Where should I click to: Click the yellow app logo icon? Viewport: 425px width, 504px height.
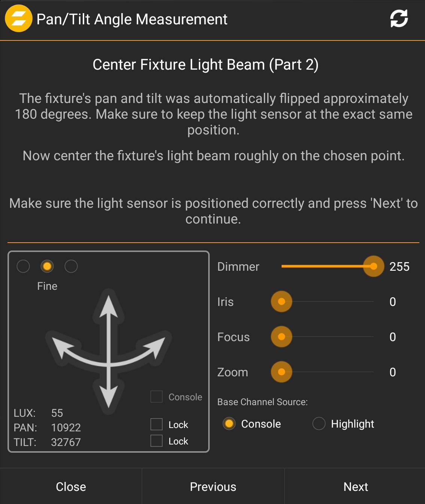[18, 19]
